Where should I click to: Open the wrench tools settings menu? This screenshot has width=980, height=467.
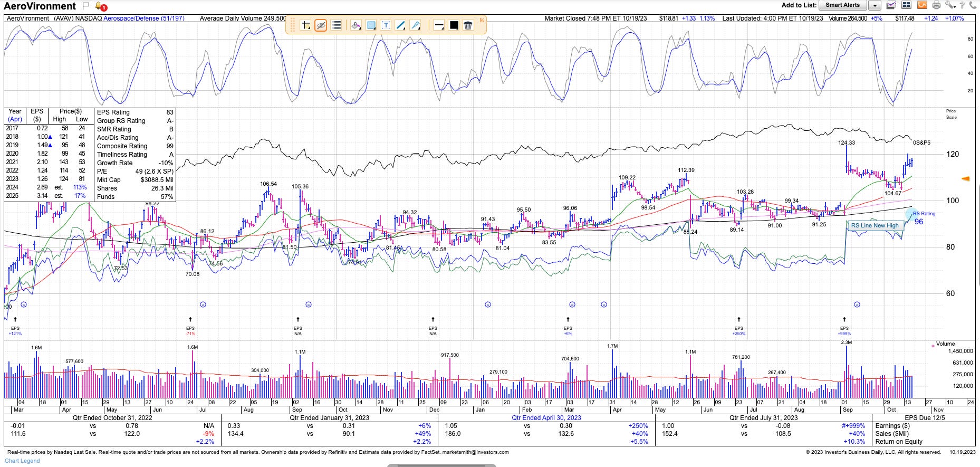tap(951, 5)
